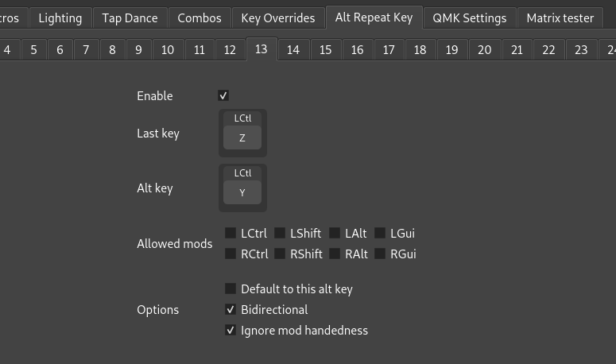This screenshot has height=364, width=616.
Task: Open the QMK Settings tab
Action: [x=470, y=18]
